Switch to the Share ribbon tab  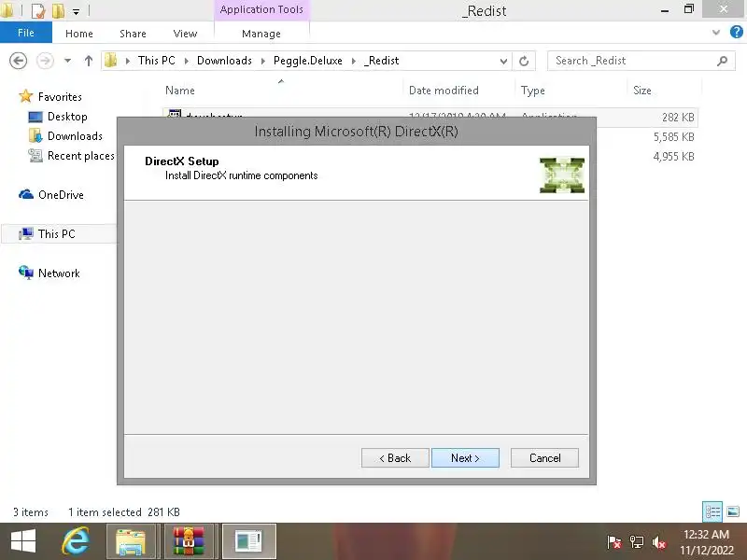click(x=133, y=34)
